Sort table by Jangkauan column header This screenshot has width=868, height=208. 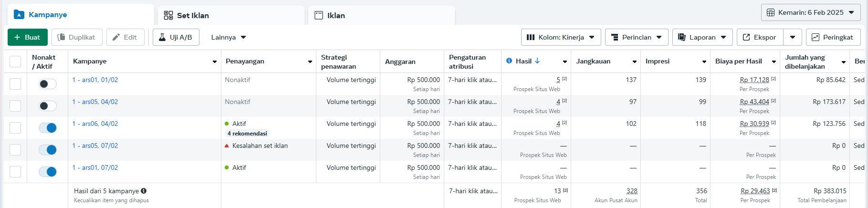point(593,61)
